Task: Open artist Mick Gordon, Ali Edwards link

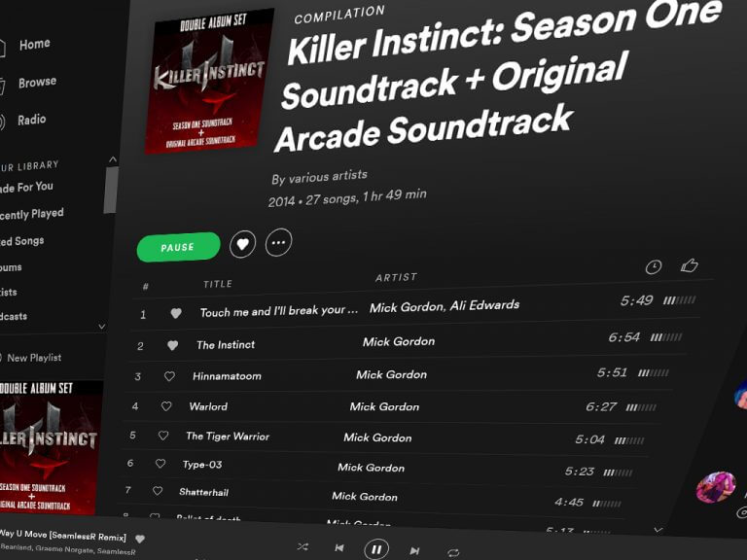Action: (x=445, y=305)
